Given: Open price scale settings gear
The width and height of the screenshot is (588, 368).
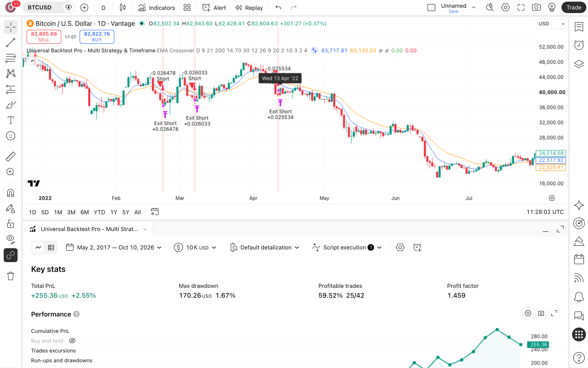Looking at the screenshot, I should tap(552, 198).
